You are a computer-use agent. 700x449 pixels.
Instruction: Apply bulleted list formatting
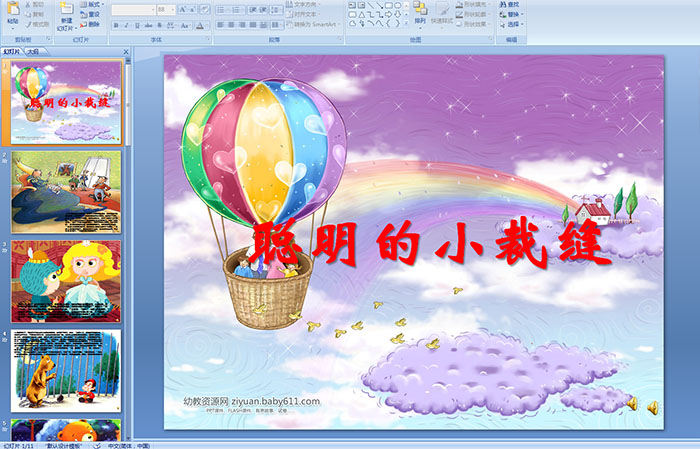(x=222, y=9)
